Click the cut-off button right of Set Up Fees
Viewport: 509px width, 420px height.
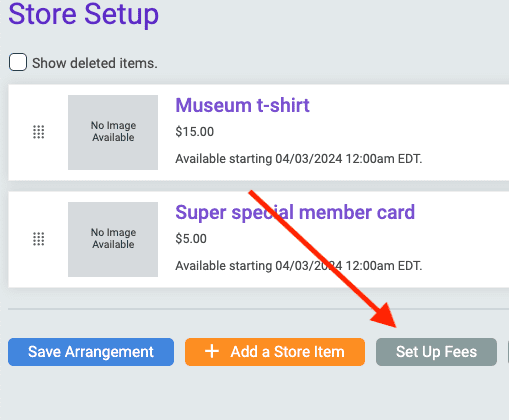pyautogui.click(x=508, y=352)
